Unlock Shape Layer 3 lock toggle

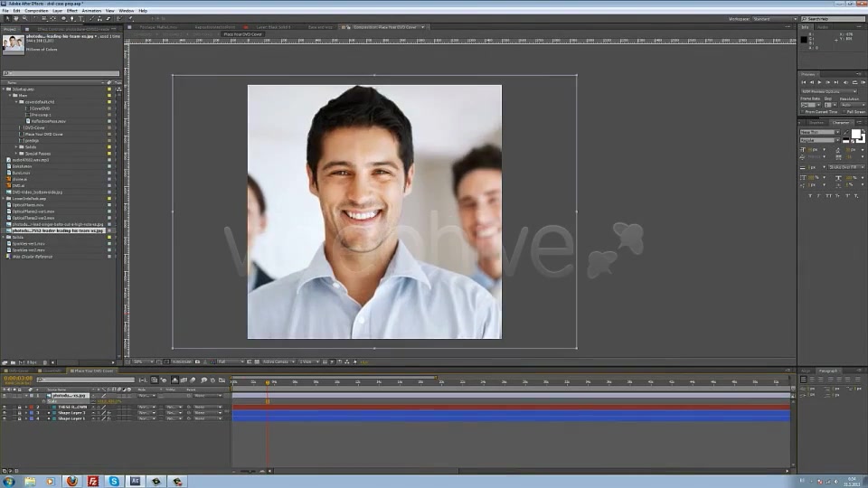point(19,413)
